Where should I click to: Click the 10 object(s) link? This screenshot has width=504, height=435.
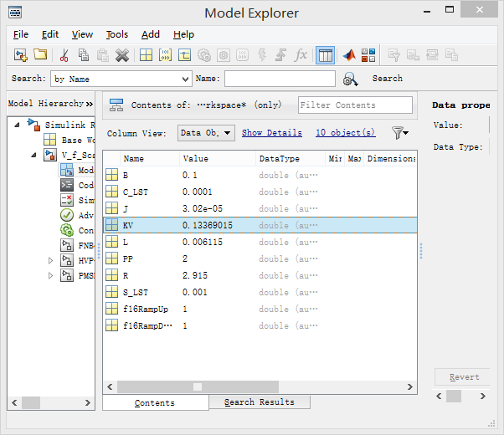pos(345,133)
